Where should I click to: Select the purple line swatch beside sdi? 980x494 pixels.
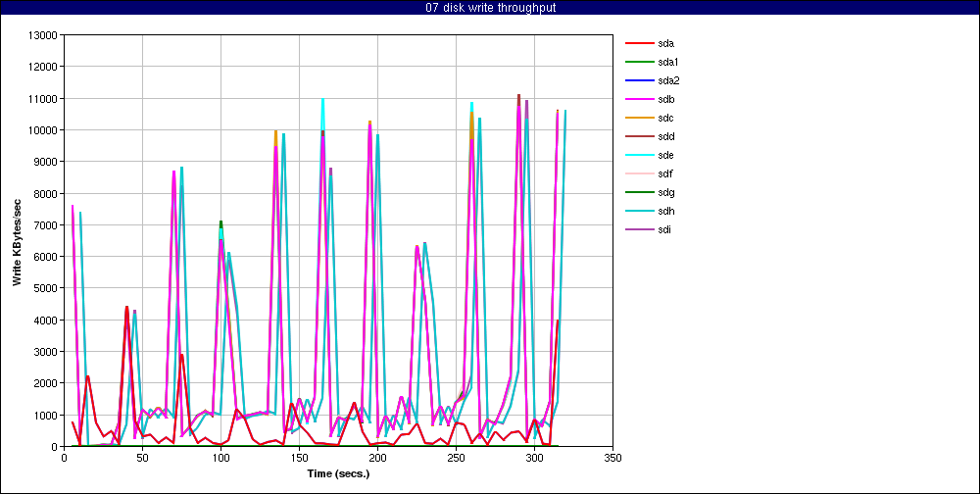coord(638,229)
